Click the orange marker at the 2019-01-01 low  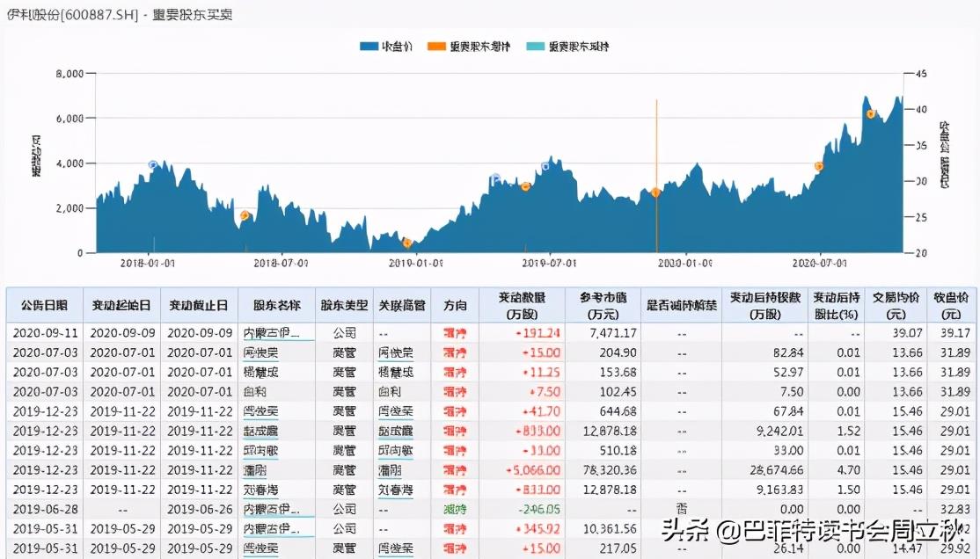pos(406,243)
